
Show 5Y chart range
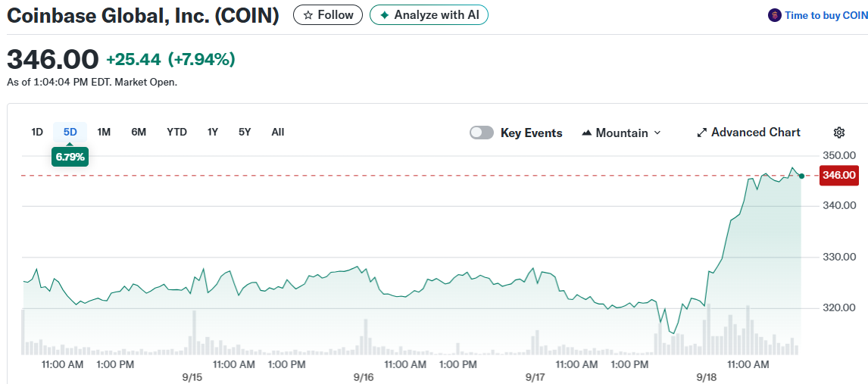pyautogui.click(x=245, y=133)
